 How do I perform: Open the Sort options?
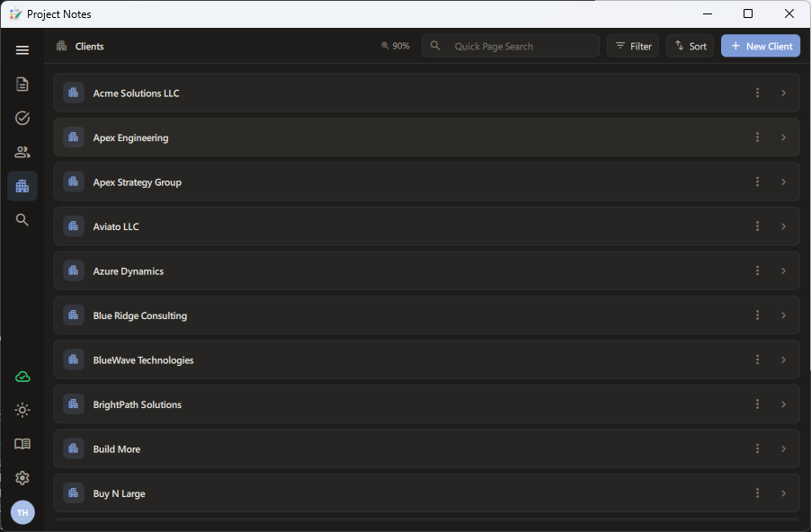pyautogui.click(x=691, y=46)
